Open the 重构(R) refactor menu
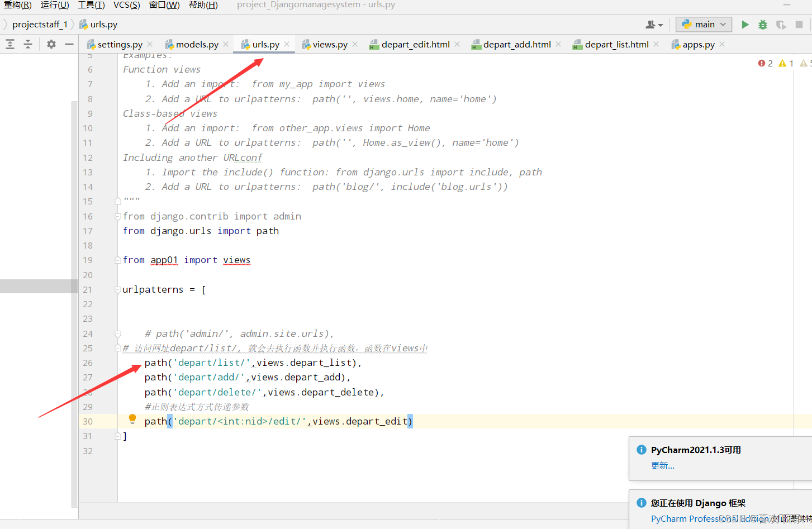The width and height of the screenshot is (812, 529). tap(17, 5)
